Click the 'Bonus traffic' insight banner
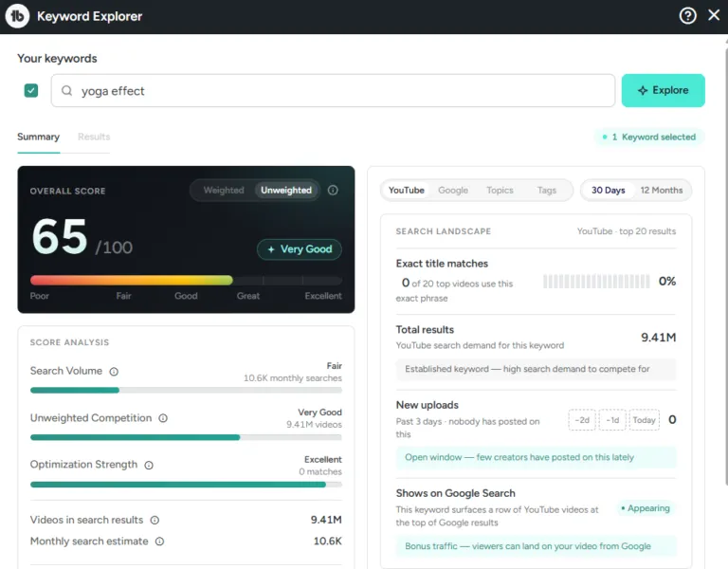 [x=536, y=546]
